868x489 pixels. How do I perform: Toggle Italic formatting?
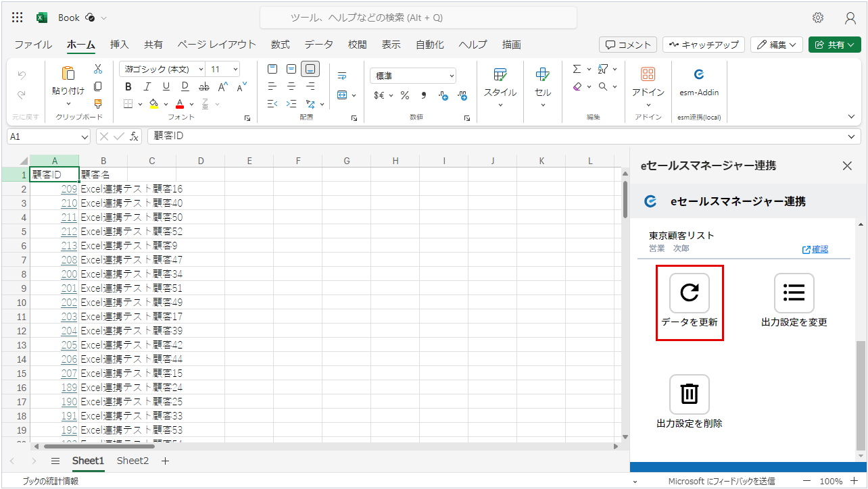(147, 86)
